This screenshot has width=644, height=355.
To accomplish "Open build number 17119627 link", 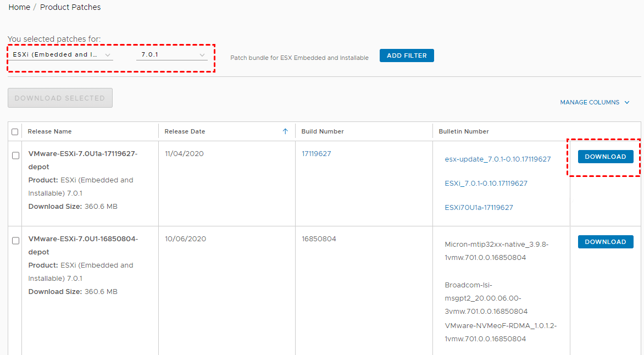I will (x=317, y=154).
